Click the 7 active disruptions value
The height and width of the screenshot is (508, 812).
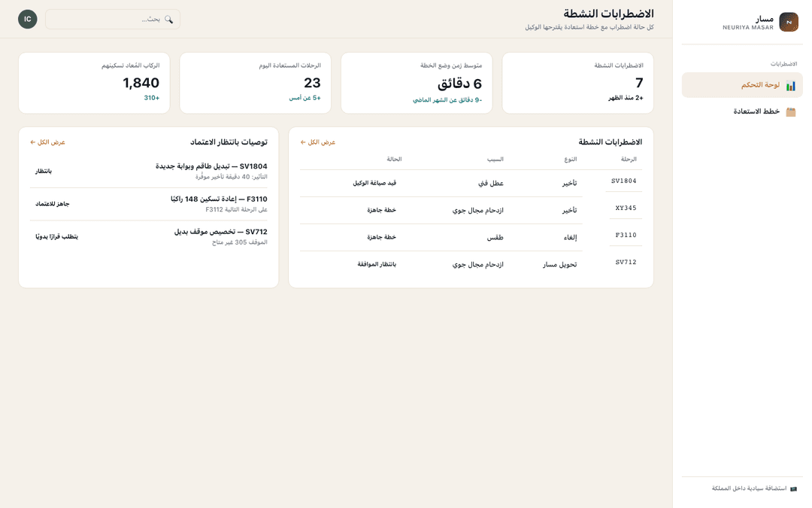639,83
